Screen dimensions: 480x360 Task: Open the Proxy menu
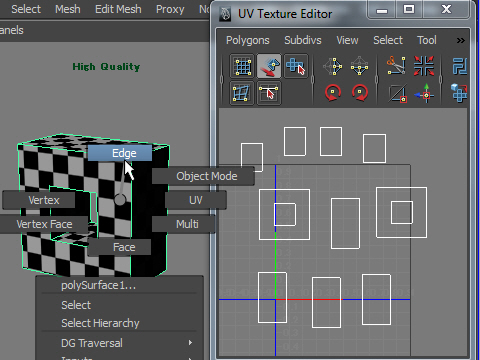pos(170,9)
